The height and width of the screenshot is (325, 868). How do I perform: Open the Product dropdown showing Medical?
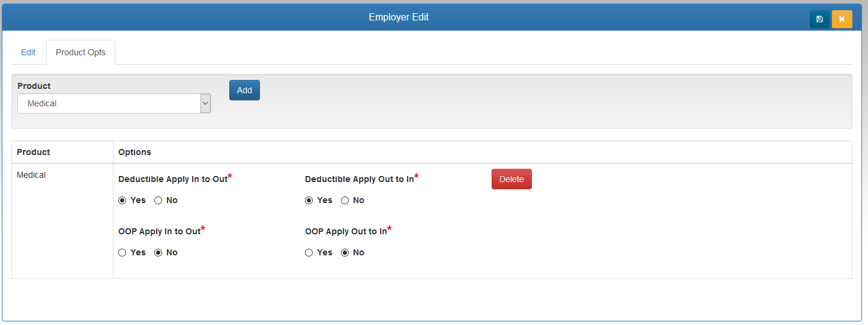pyautogui.click(x=114, y=103)
